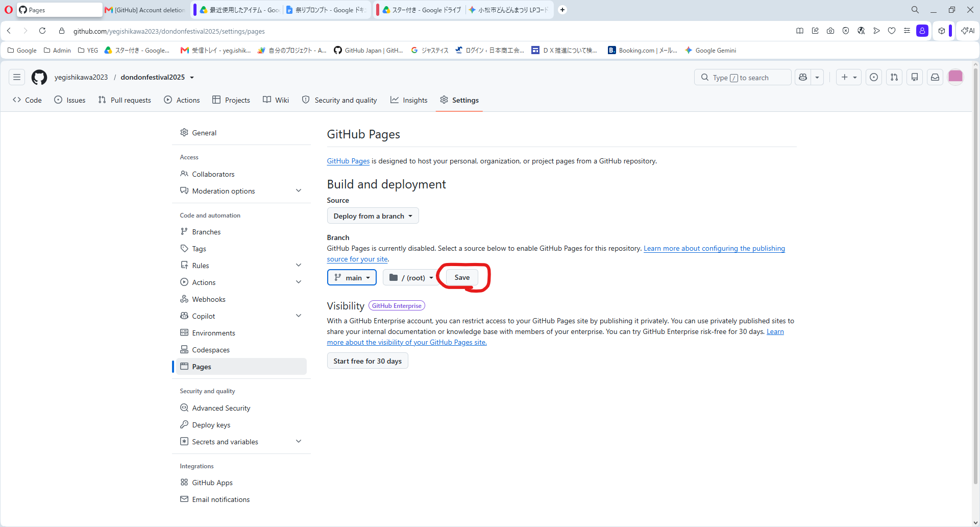980x527 pixels.
Task: Open Codespaces settings
Action: tap(241, 350)
